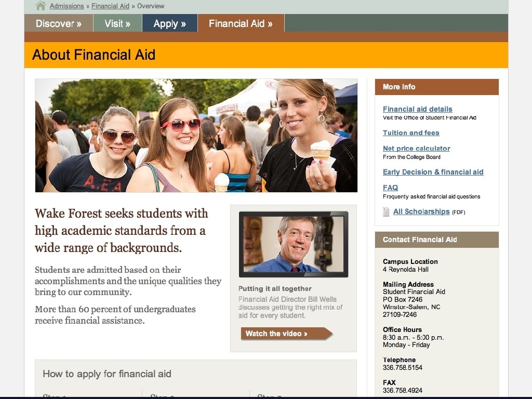Select the Discover navigation tab
Image resolution: width=532 pixels, height=399 pixels.
pyautogui.click(x=59, y=23)
